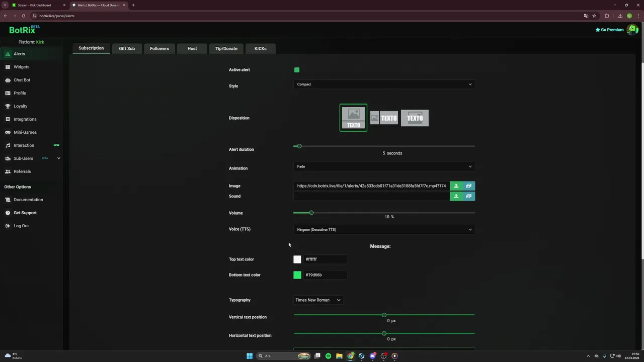Switch to the Gift Sub tab
Viewport: 644px width, 362px height.
pyautogui.click(x=127, y=49)
